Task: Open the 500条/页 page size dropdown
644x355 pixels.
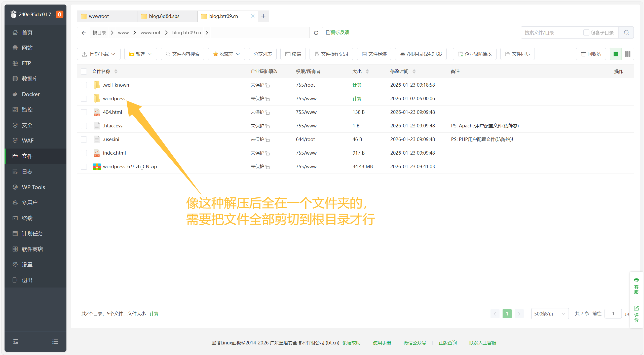Action: coord(550,313)
